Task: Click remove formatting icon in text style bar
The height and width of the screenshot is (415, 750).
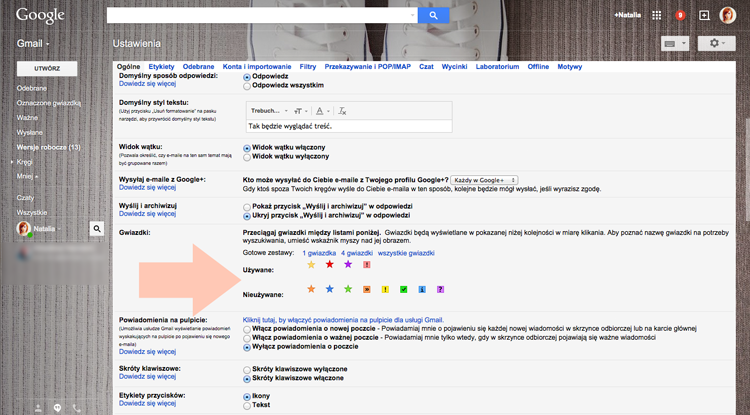Action: 342,111
